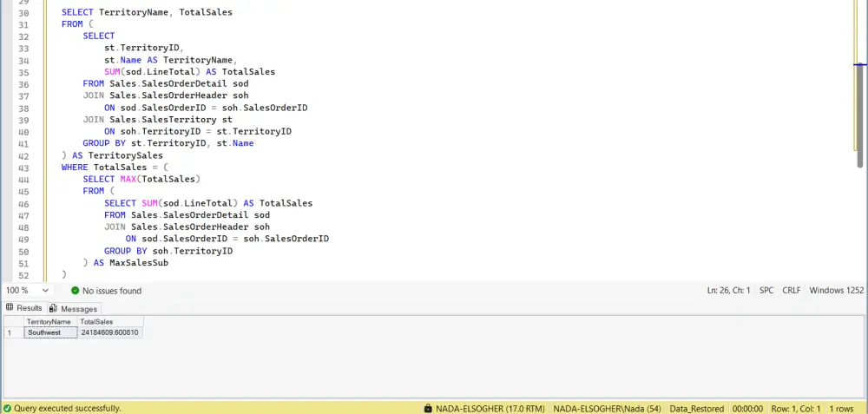Click the 00:00:00 elapsed time in status bar
The image size is (868, 414).
click(x=748, y=409)
